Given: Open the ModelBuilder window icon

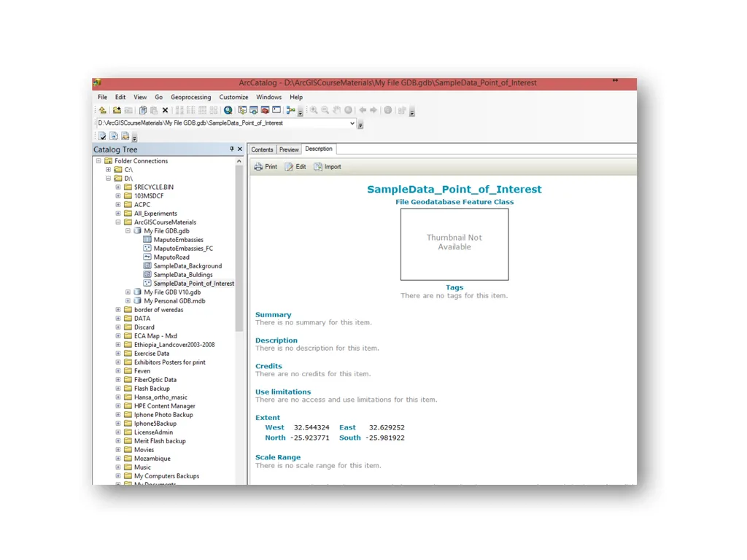Looking at the screenshot, I should tap(290, 111).
